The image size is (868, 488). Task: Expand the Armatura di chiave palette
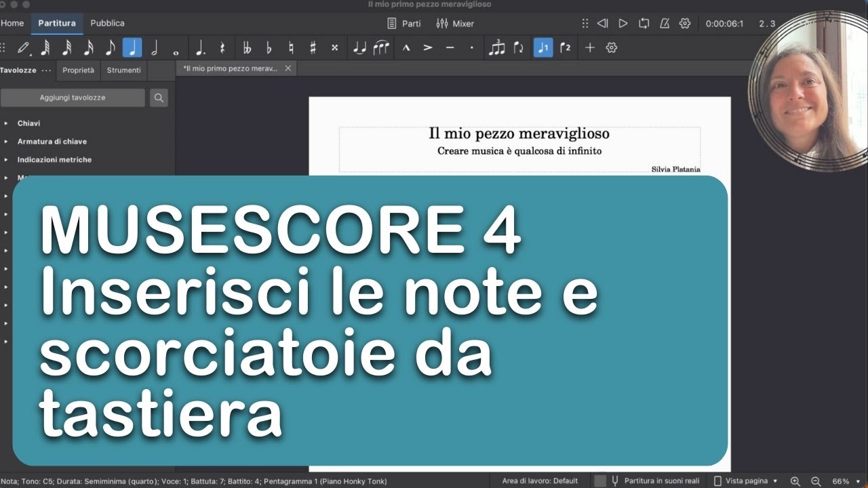point(6,142)
